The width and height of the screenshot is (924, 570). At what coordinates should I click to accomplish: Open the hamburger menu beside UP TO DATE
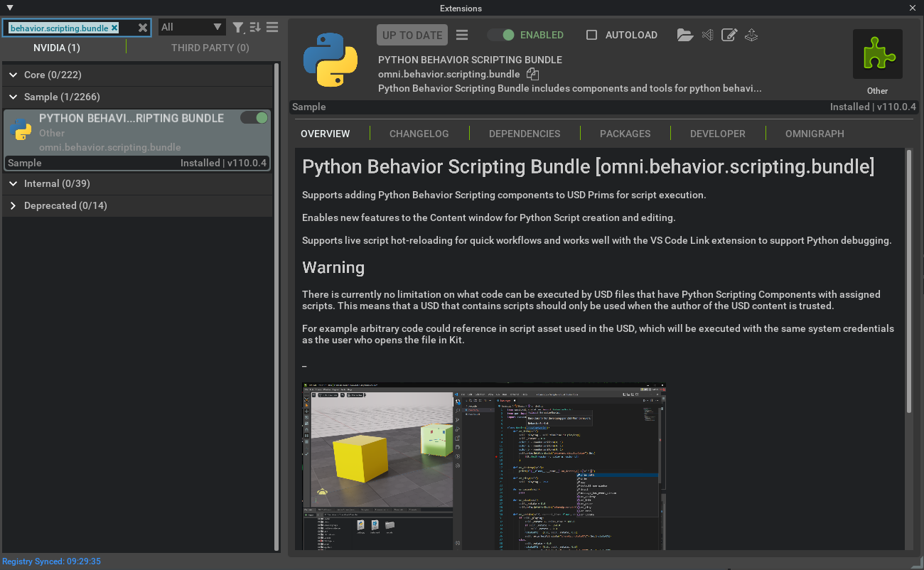(x=461, y=34)
